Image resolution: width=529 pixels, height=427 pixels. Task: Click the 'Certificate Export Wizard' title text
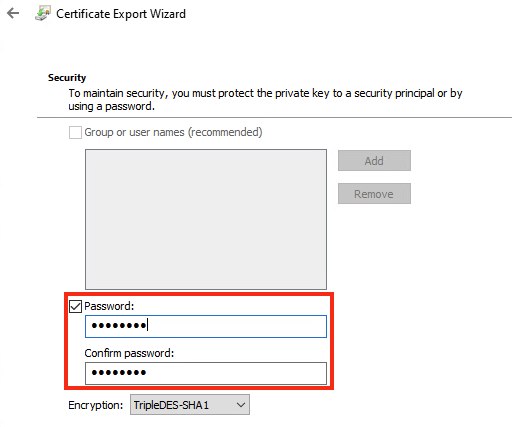[x=121, y=14]
